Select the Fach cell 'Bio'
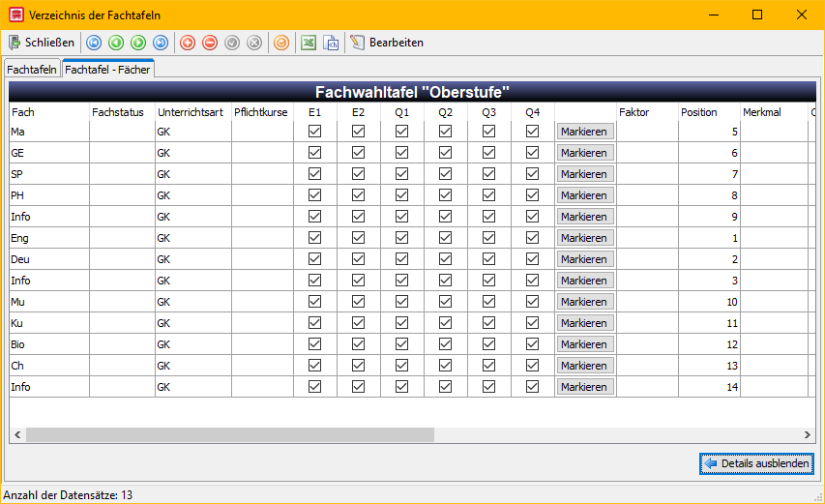 click(x=49, y=344)
